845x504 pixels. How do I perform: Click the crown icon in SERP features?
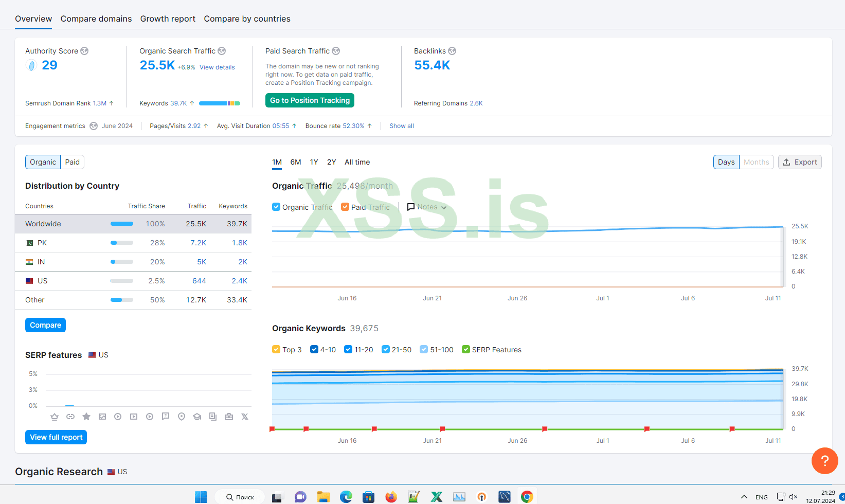click(55, 417)
